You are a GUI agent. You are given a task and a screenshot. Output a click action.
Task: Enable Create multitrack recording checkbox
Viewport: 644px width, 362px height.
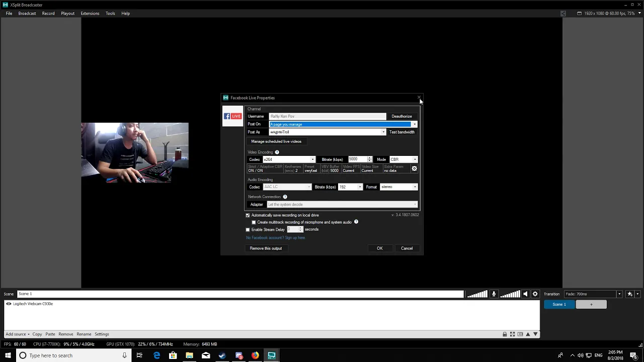(x=254, y=222)
